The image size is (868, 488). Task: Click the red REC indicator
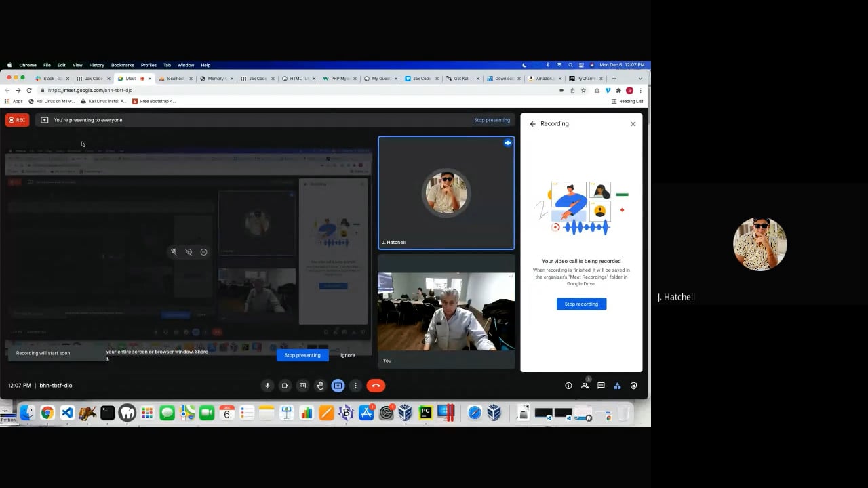pyautogui.click(x=17, y=120)
